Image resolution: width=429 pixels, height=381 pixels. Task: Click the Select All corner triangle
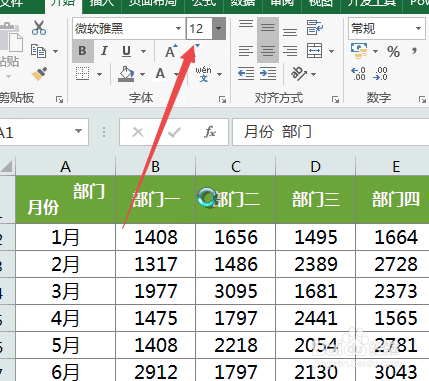coord(7,166)
